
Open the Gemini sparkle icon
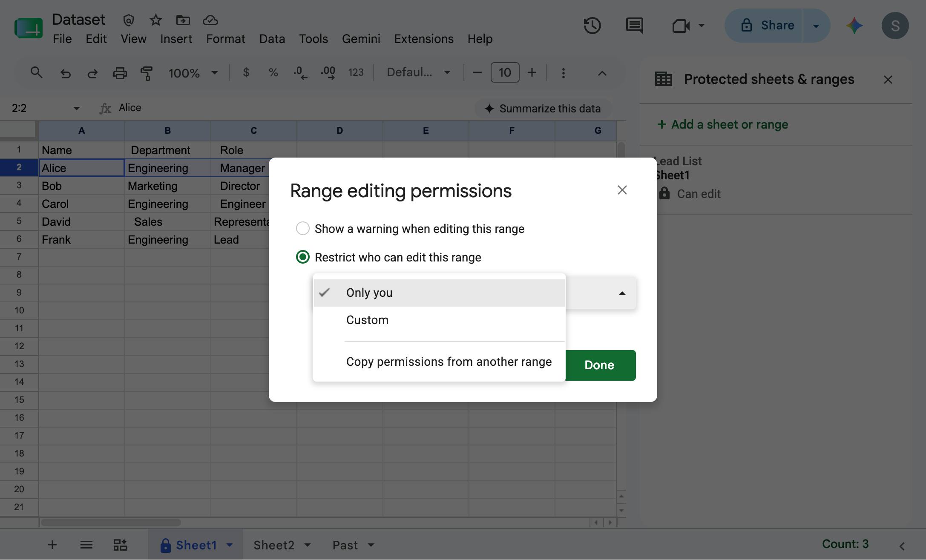coord(854,26)
